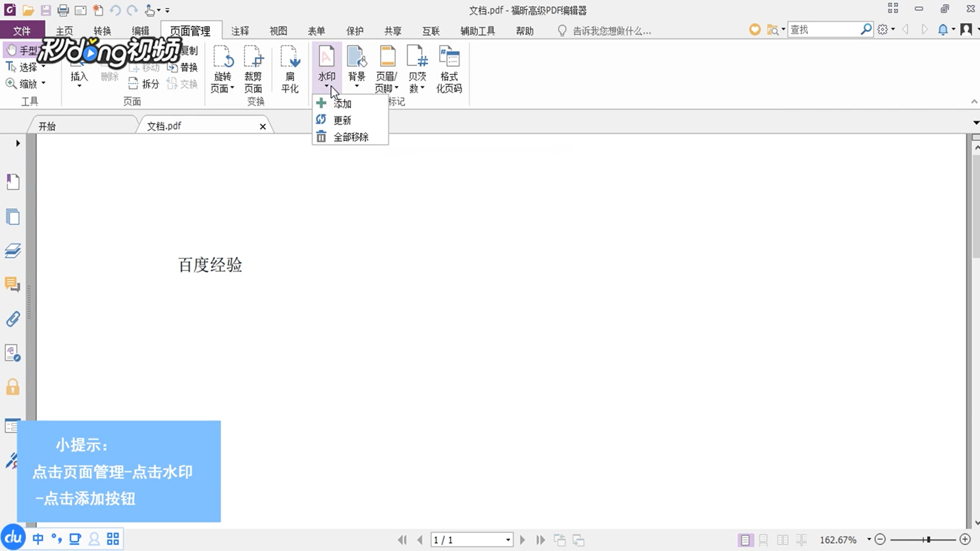Toggle single page view mode
Screen dimensions: 980x551
(x=745, y=540)
